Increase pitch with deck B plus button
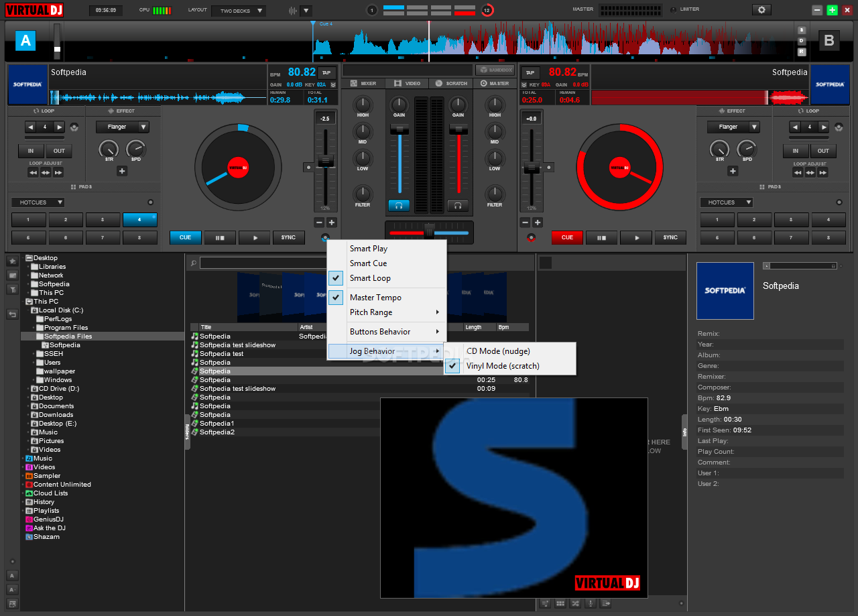 coord(537,223)
